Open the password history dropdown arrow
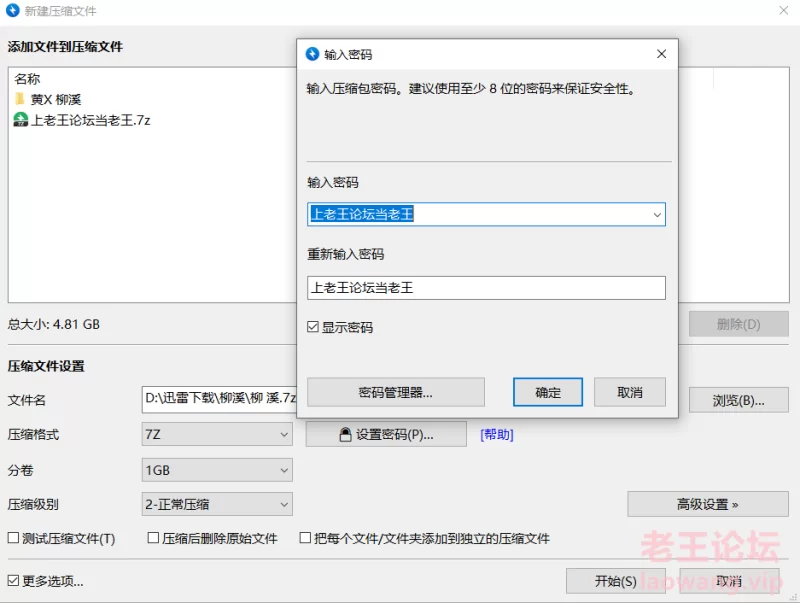The height and width of the screenshot is (603, 800). [x=657, y=215]
